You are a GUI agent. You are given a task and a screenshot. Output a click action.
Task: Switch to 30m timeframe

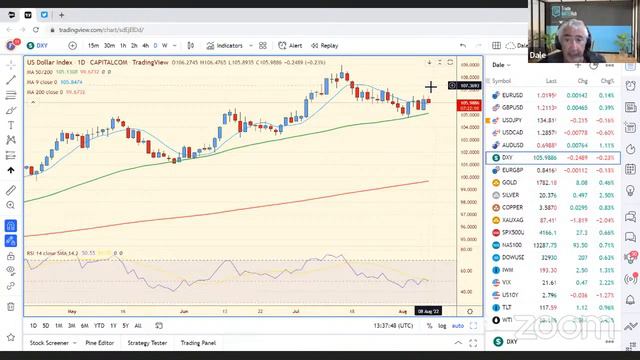tap(109, 46)
